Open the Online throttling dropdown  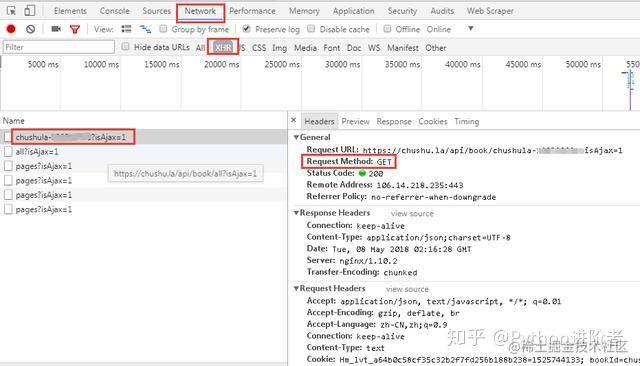tap(470, 29)
